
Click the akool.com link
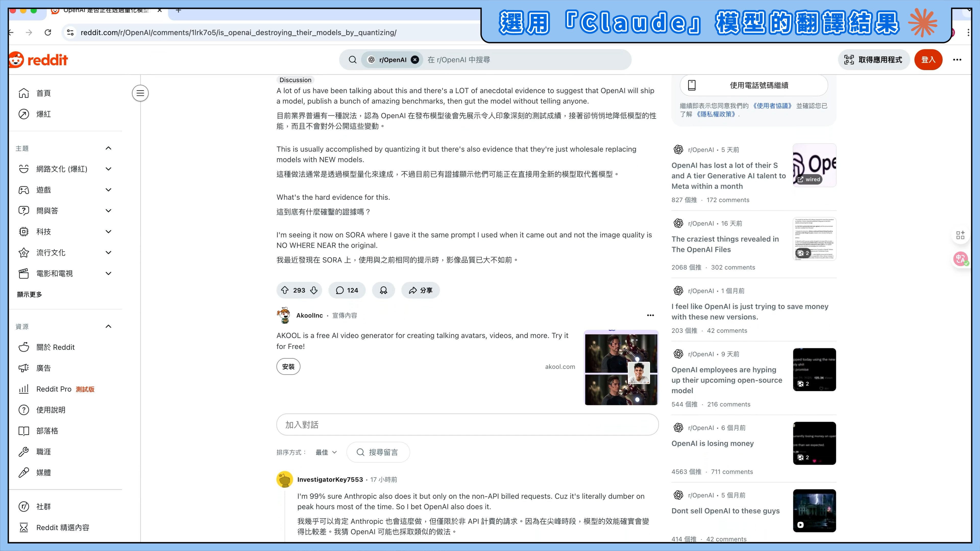click(560, 367)
